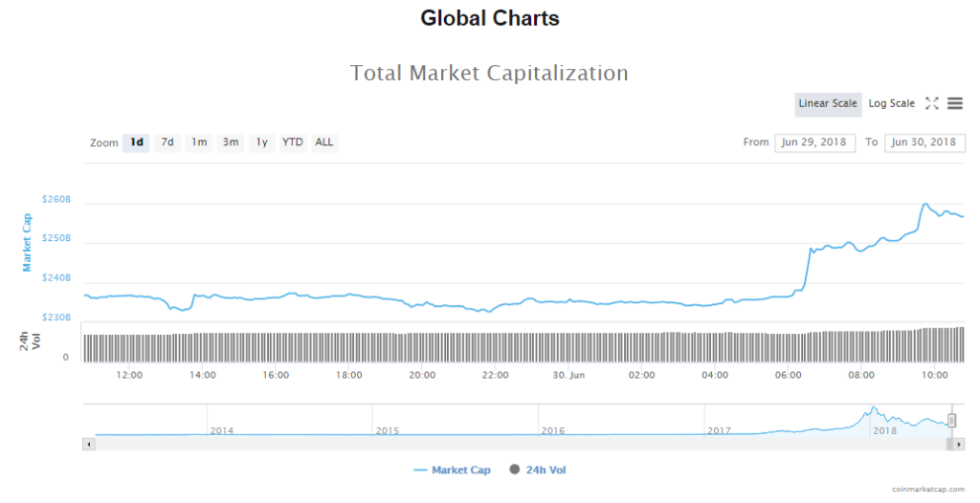Screen dimensions: 980x503
Task: Click the fullscreen expand icon
Action: click(931, 103)
